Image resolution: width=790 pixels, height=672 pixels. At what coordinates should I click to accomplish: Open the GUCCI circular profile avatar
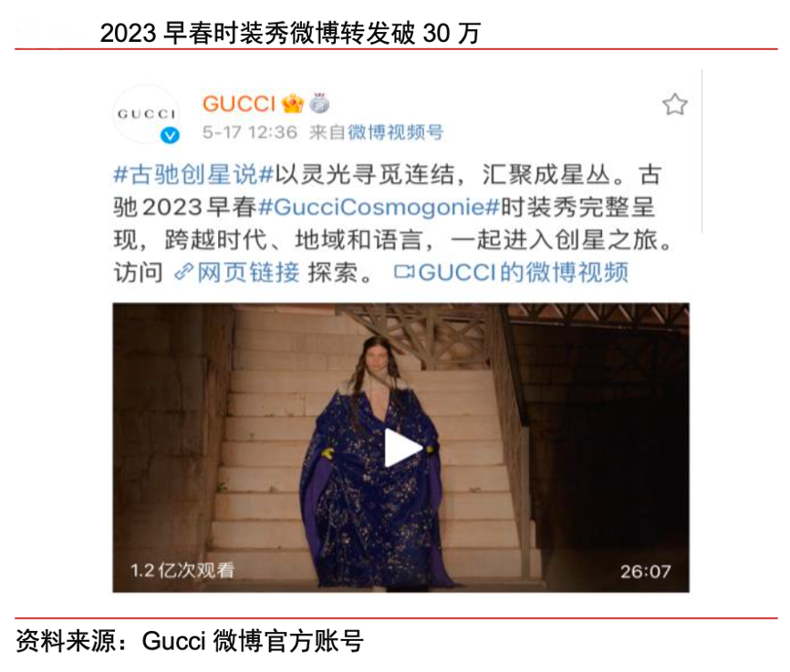coord(146,114)
